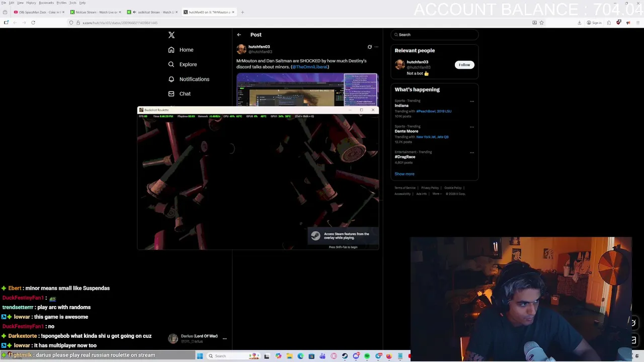Open more options for #DragRace trend
The width and height of the screenshot is (644, 362).
pyautogui.click(x=472, y=152)
